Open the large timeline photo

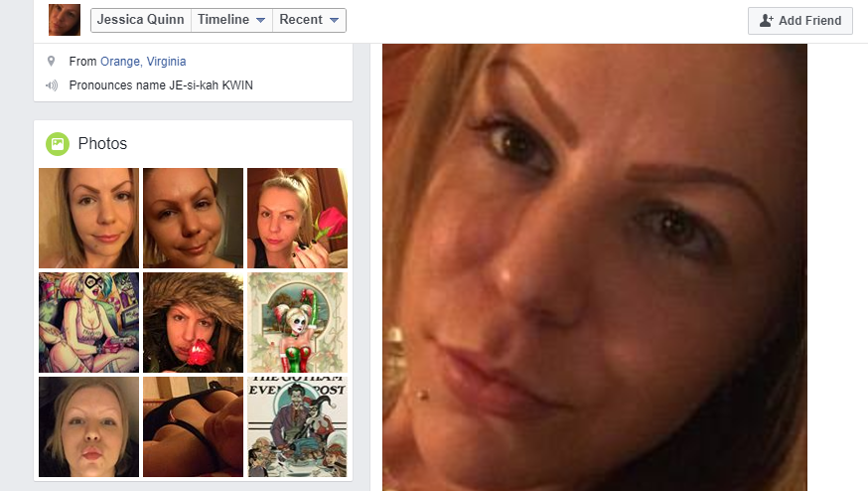[595, 267]
